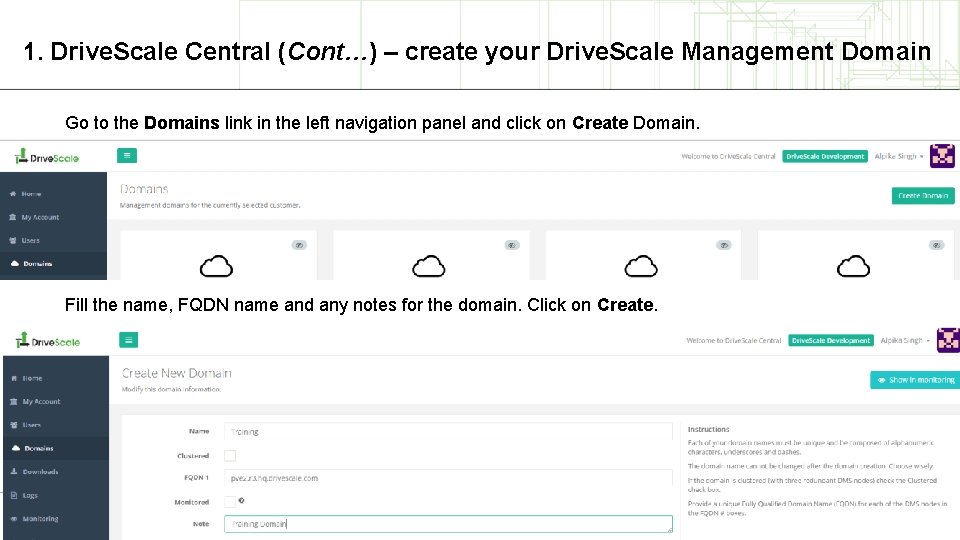Open Users in the Domains page sidebar
This screenshot has height=540, width=960.
click(x=30, y=240)
